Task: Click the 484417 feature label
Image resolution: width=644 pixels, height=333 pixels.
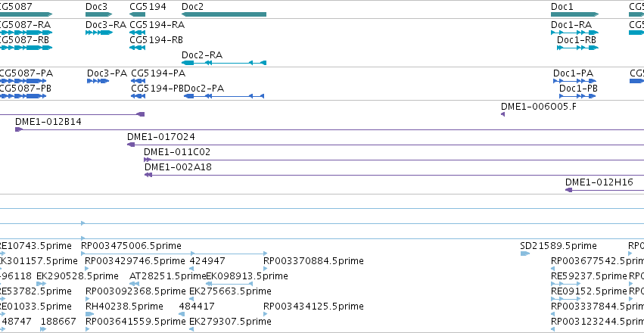Action: [x=197, y=307]
